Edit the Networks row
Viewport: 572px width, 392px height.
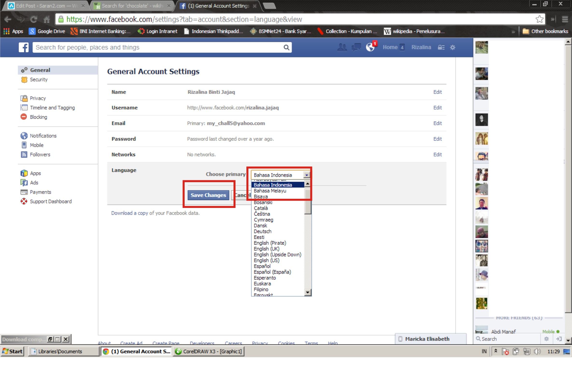pos(437,155)
